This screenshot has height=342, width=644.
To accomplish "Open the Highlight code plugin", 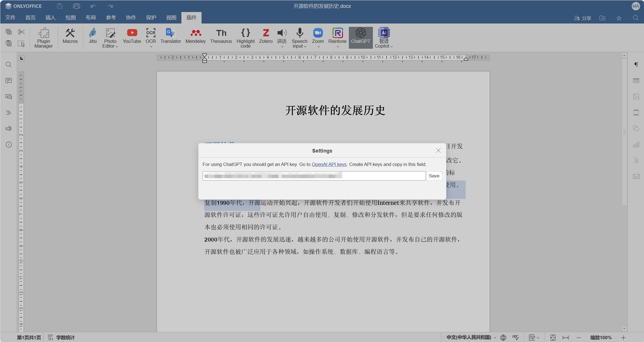I will pyautogui.click(x=245, y=38).
